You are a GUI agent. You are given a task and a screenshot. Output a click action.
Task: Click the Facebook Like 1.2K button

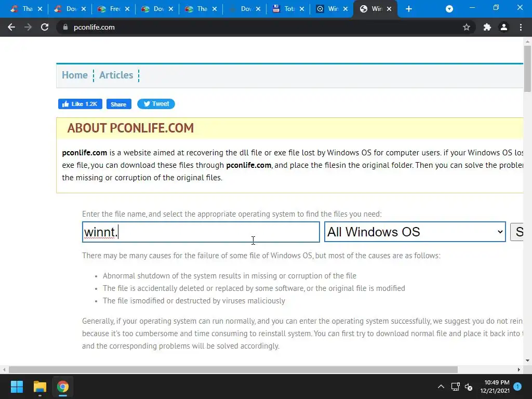click(x=80, y=104)
